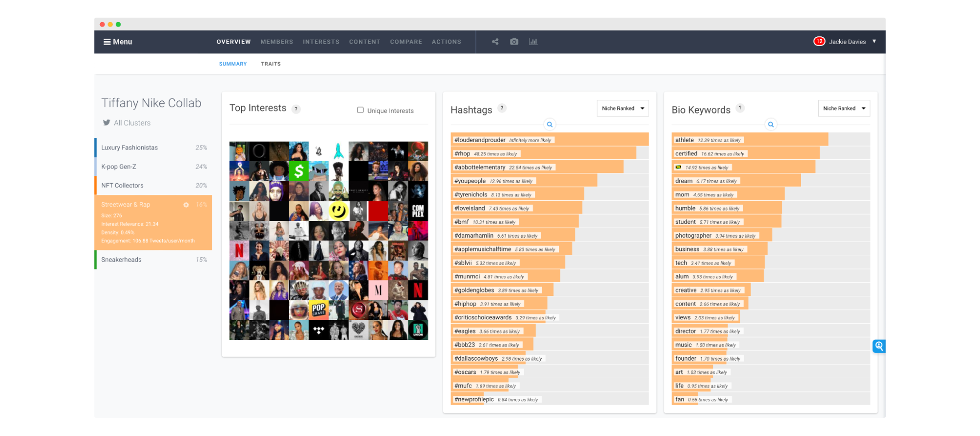Click the #goldenglobes hashtag row
The height and width of the screenshot is (436, 980).
(550, 290)
